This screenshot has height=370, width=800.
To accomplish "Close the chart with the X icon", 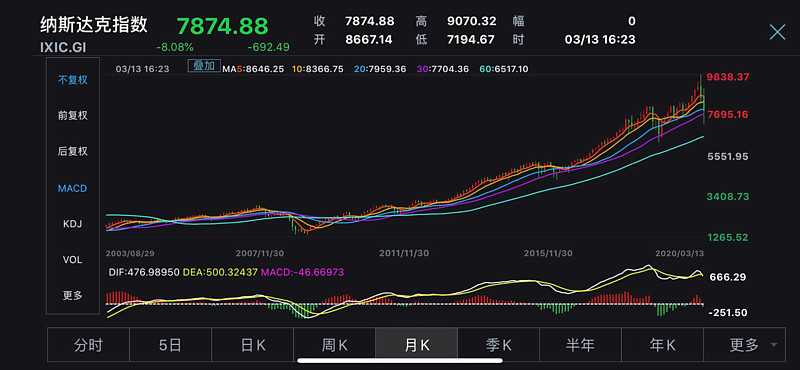I will pyautogui.click(x=777, y=32).
